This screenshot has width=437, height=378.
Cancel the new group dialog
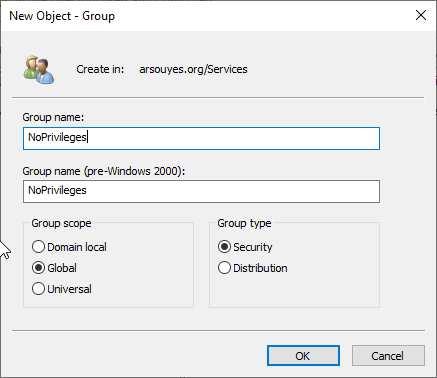click(x=388, y=356)
